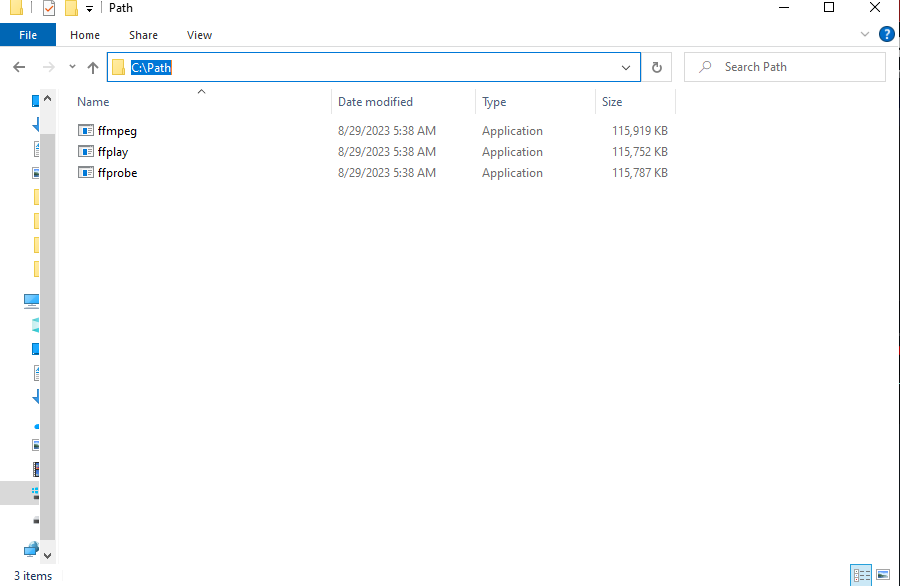Switch to the large thumbnails view icon
Screen dimensions: 900x586
point(883,575)
